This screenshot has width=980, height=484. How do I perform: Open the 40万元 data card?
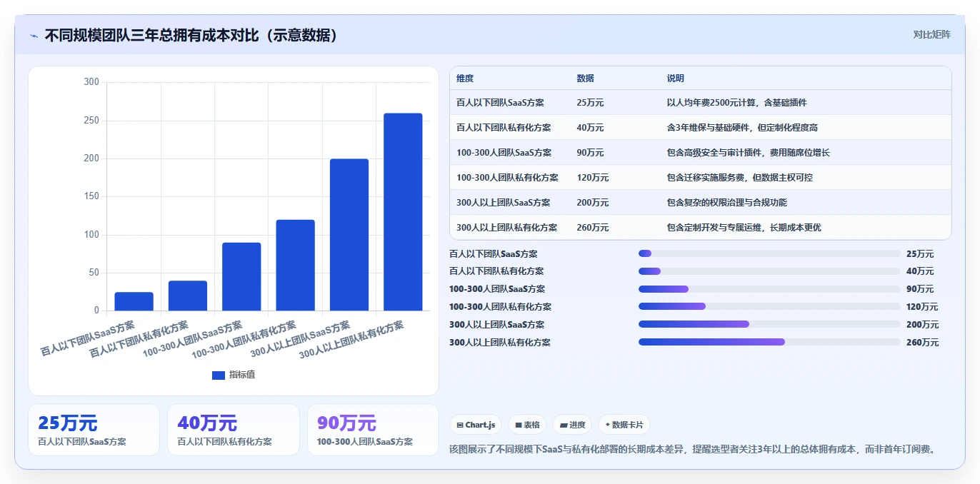(234, 430)
